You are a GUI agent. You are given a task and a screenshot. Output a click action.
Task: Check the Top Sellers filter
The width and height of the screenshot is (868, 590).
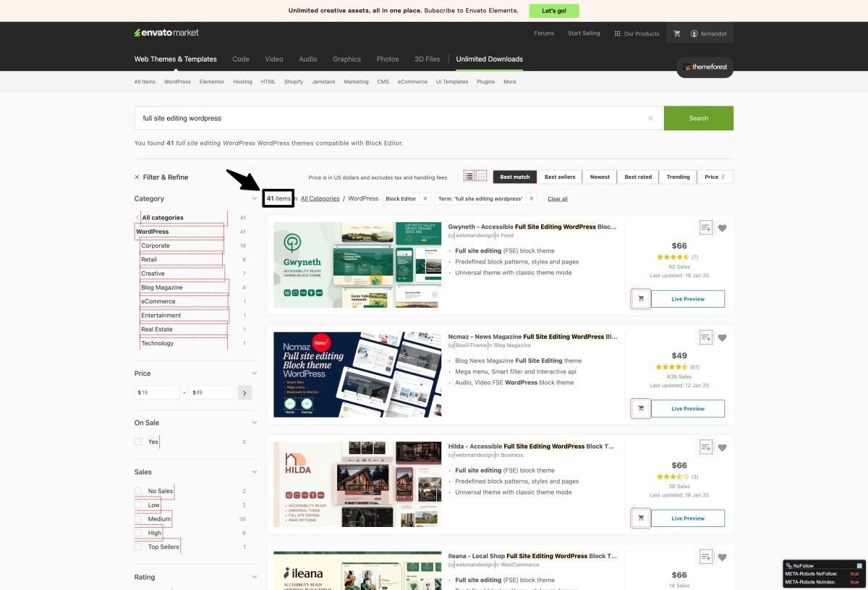pos(137,547)
